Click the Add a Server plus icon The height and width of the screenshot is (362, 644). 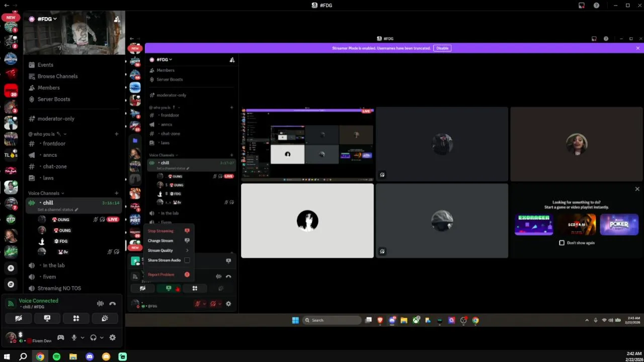(x=11, y=268)
